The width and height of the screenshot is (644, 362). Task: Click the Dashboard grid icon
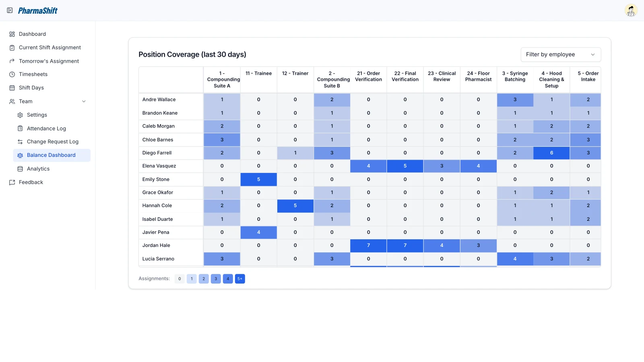point(12,34)
